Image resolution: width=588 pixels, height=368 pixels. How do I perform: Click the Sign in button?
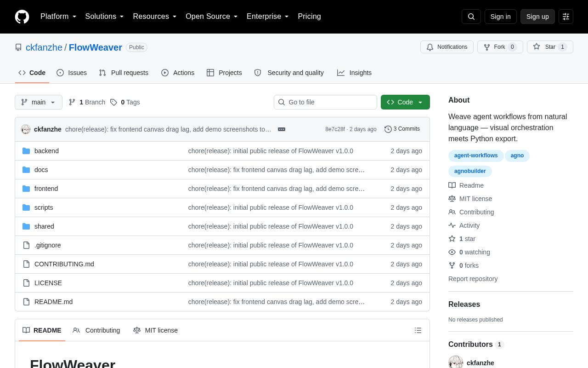click(500, 17)
